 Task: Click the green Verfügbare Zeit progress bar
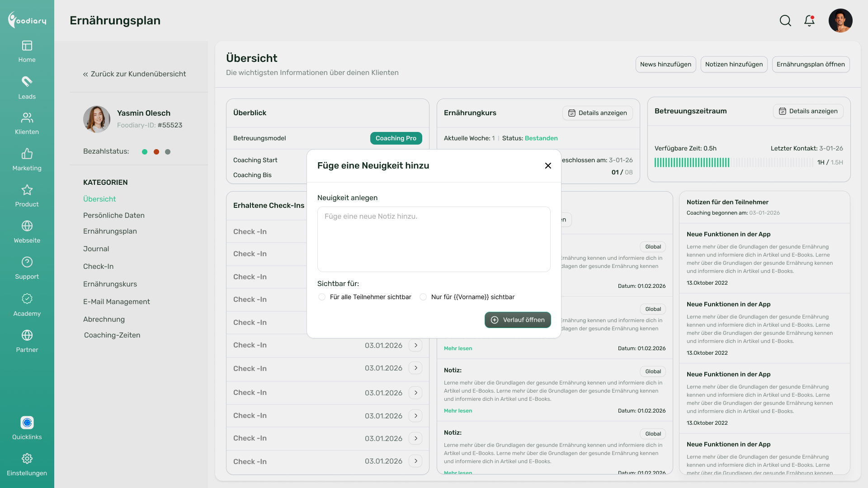(x=692, y=163)
